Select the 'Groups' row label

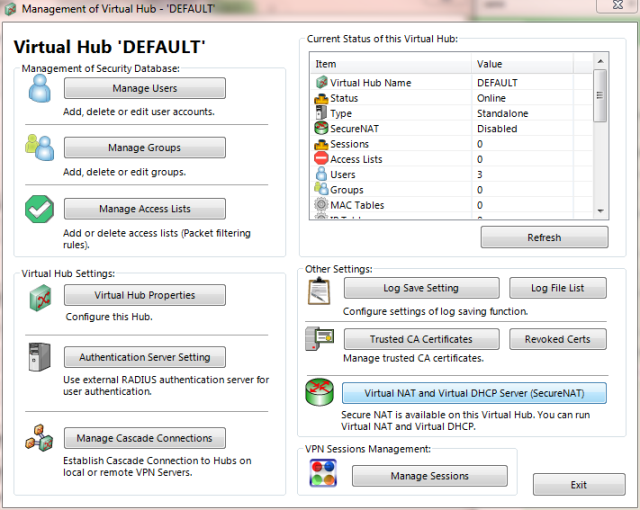tap(347, 190)
